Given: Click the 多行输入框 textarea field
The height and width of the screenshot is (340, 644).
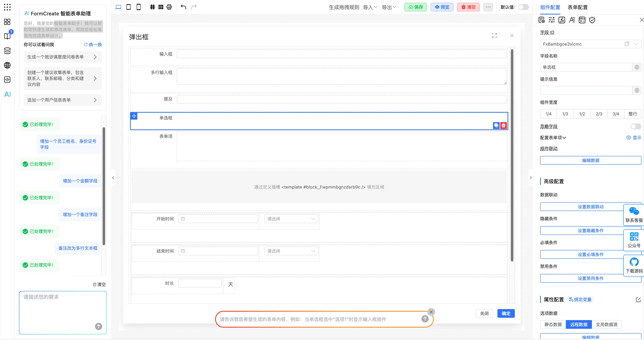Looking at the screenshot, I should tap(341, 76).
